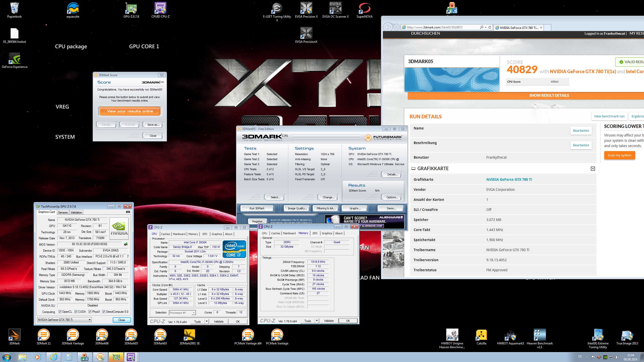644x362 pixels.
Task: Click the Bus Interface question mark in GPU-Z
Action: coord(128,256)
